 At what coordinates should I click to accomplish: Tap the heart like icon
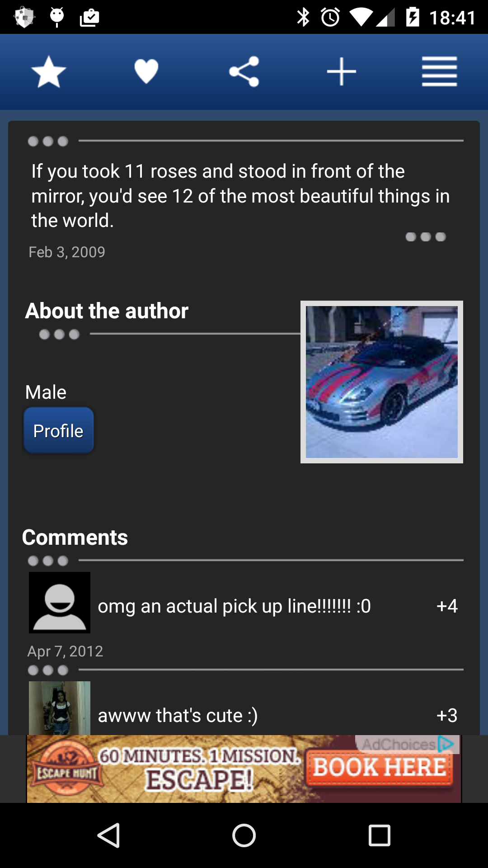(146, 71)
